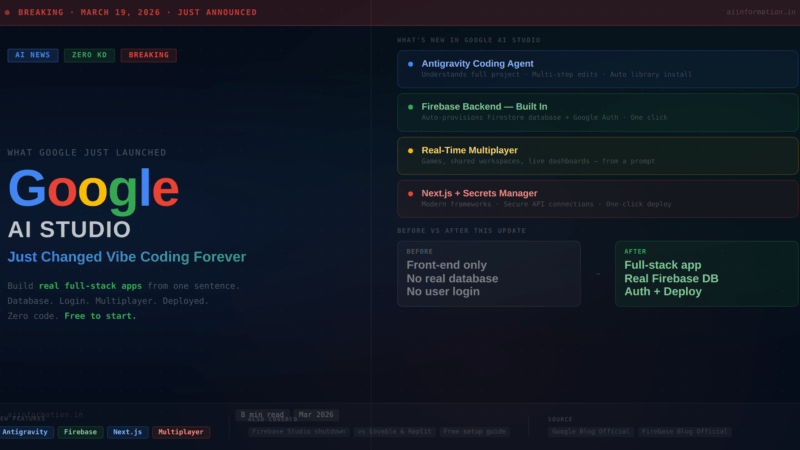Select the ZERO KD tag
The width and height of the screenshot is (800, 450).
90,56
